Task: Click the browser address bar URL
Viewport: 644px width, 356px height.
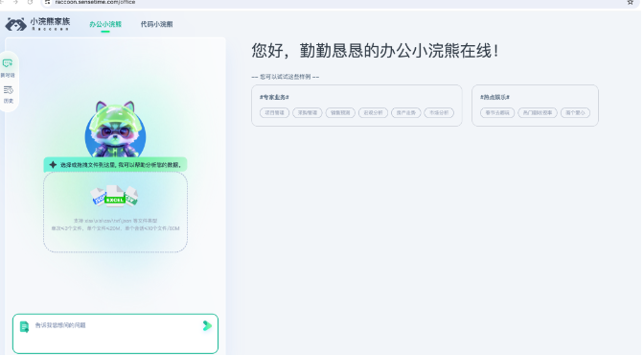Action: pos(95,2)
